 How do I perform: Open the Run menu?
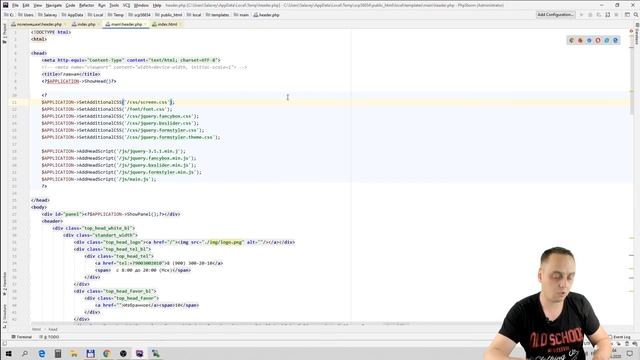[x=102, y=5]
